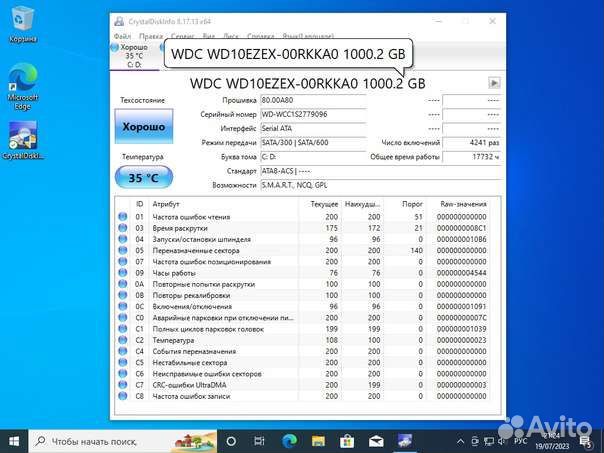
Task: Click the Интерфейс field Serial ATA
Action: coord(313,129)
